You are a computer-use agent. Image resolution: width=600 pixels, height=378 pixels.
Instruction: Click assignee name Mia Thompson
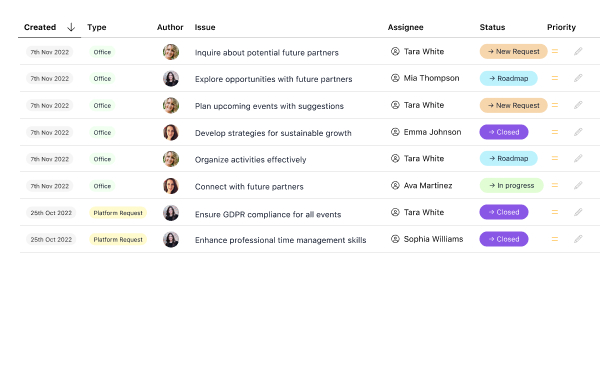431,78
